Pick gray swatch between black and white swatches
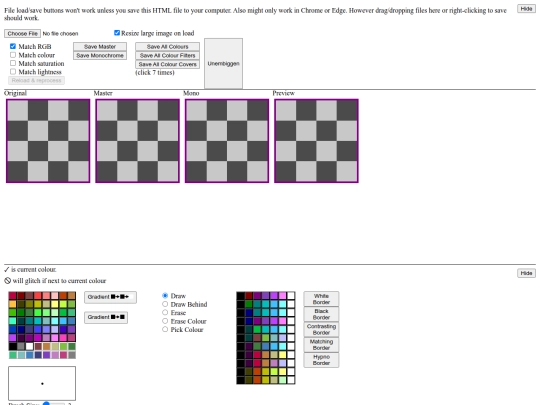 [x=21, y=346]
